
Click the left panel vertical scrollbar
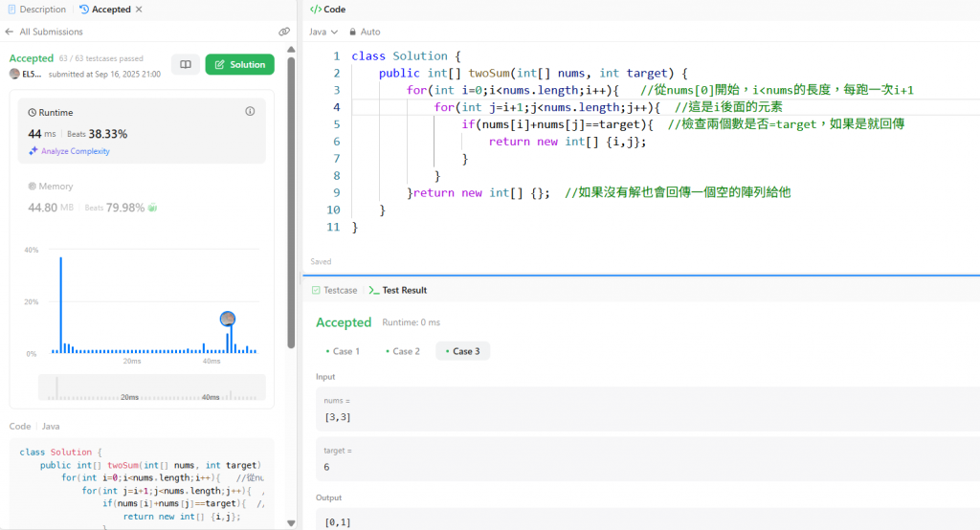coord(291,203)
